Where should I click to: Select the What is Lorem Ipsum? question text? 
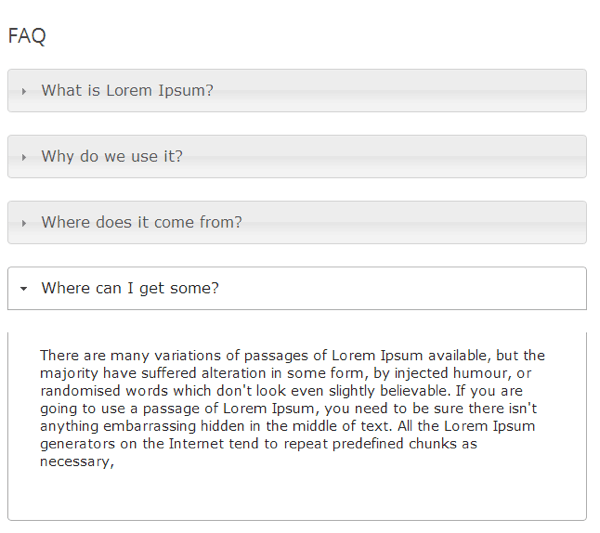click(127, 91)
